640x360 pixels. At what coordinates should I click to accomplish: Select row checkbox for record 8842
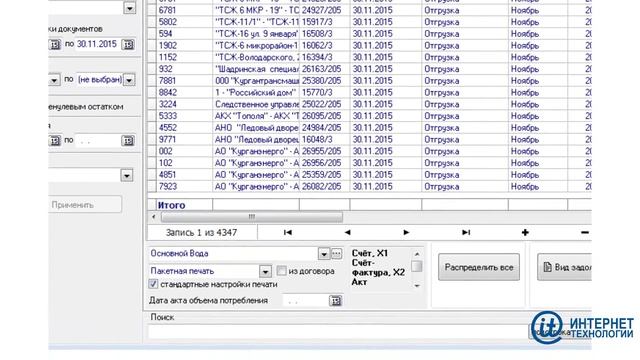[x=152, y=93]
